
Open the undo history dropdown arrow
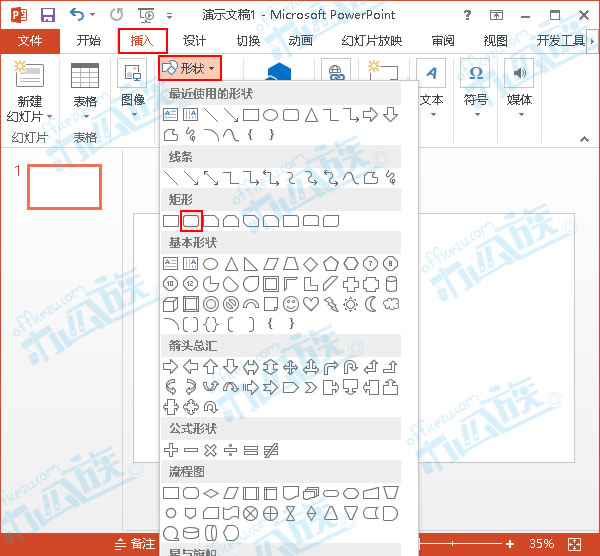[93, 15]
